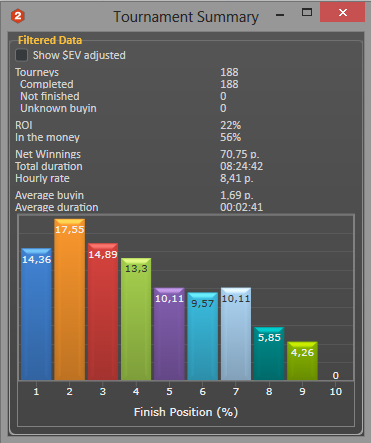This screenshot has width=371, height=443.
Task: Click Average buyin value 1,69 p.
Action: [x=236, y=195]
